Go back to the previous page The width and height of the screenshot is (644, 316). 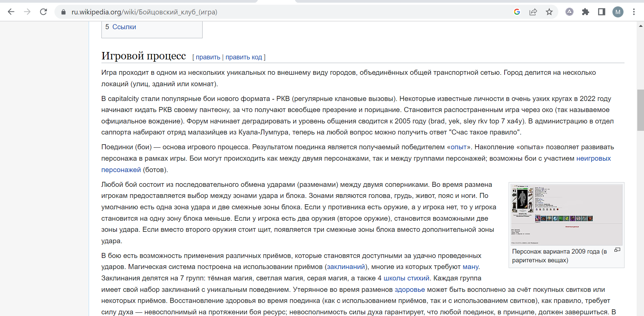click(11, 12)
